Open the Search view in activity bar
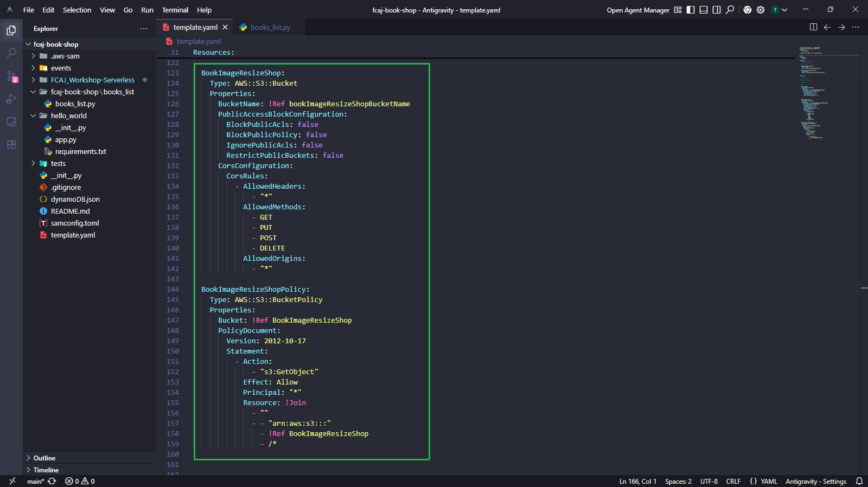 [11, 53]
